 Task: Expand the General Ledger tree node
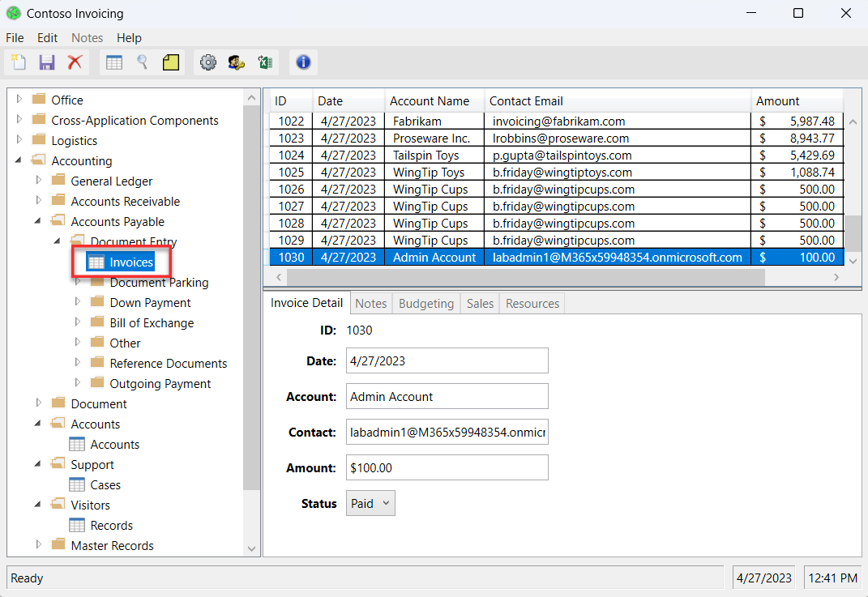pyautogui.click(x=38, y=181)
